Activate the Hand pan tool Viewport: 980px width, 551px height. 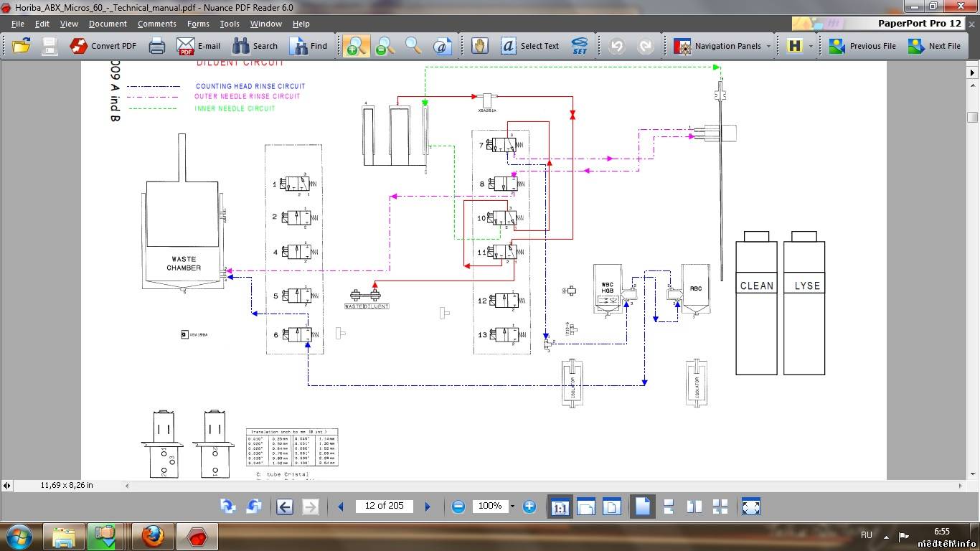(x=480, y=46)
